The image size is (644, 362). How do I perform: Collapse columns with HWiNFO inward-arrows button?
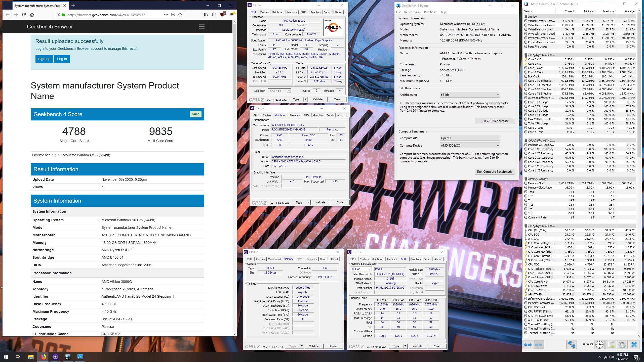(x=539, y=345)
